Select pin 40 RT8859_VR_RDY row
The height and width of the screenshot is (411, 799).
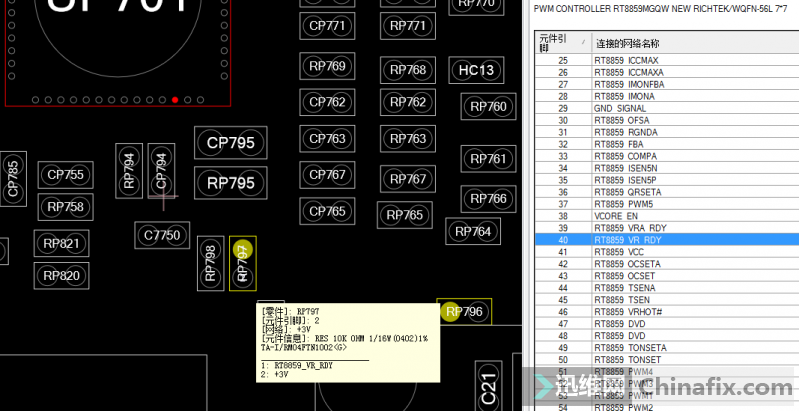pyautogui.click(x=660, y=240)
